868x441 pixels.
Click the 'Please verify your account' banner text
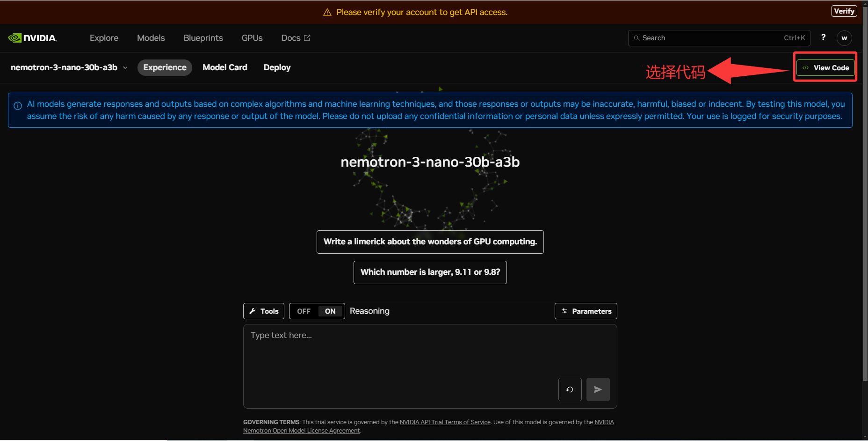pos(422,12)
